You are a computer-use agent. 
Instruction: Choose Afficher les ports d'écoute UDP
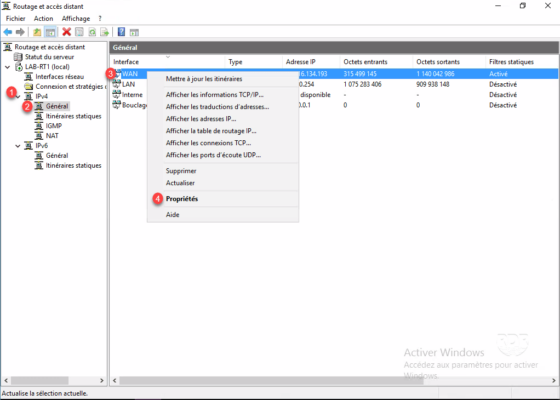tap(223, 155)
